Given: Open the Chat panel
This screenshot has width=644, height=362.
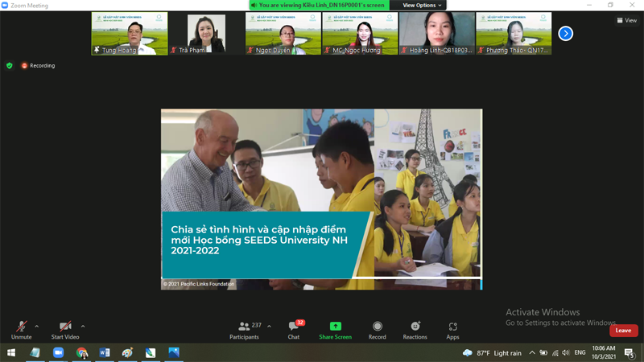Looking at the screenshot, I should pyautogui.click(x=294, y=330).
